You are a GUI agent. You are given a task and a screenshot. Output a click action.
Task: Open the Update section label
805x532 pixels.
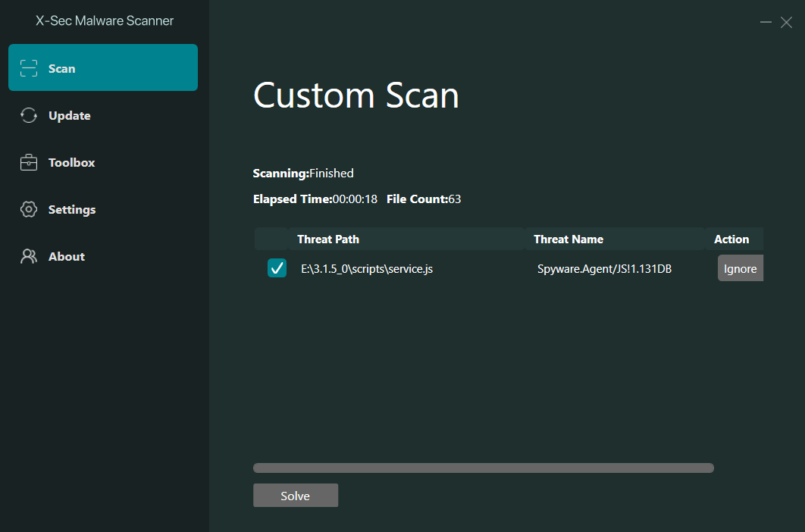[69, 115]
